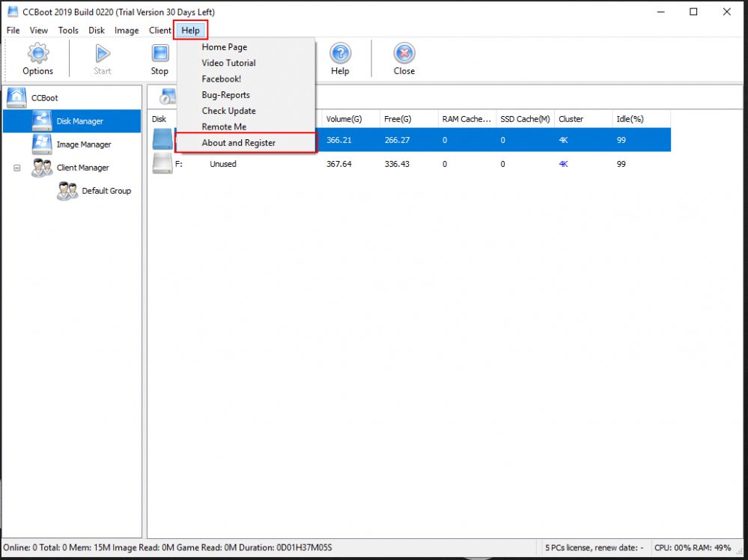Click the Start play icon in toolbar

[102, 53]
